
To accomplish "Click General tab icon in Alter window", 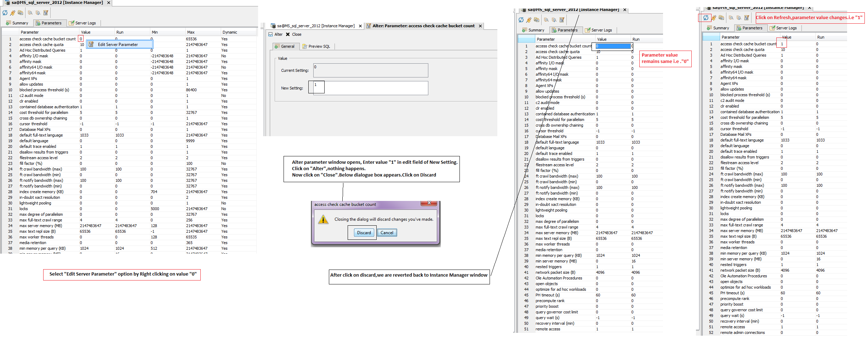I will [277, 46].
